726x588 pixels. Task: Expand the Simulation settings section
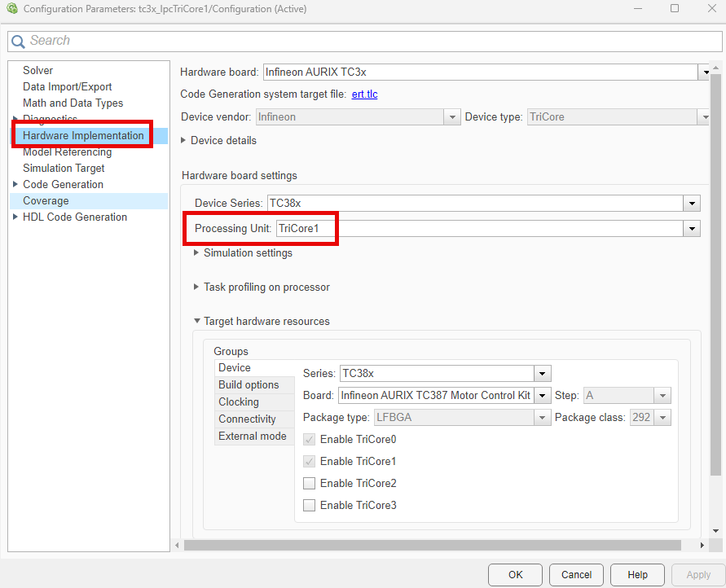(196, 252)
